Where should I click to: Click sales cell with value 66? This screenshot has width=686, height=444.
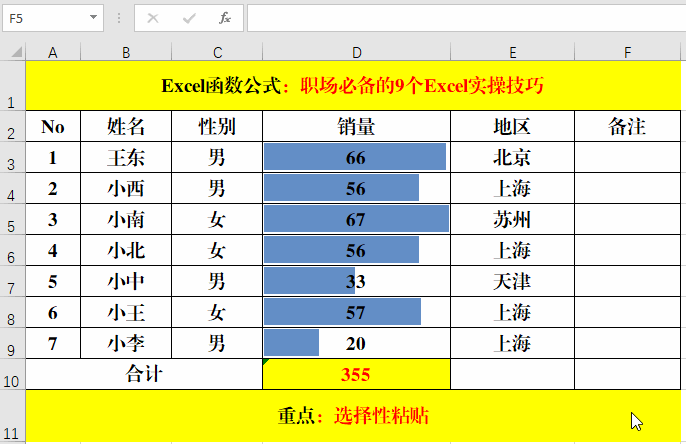(357, 157)
